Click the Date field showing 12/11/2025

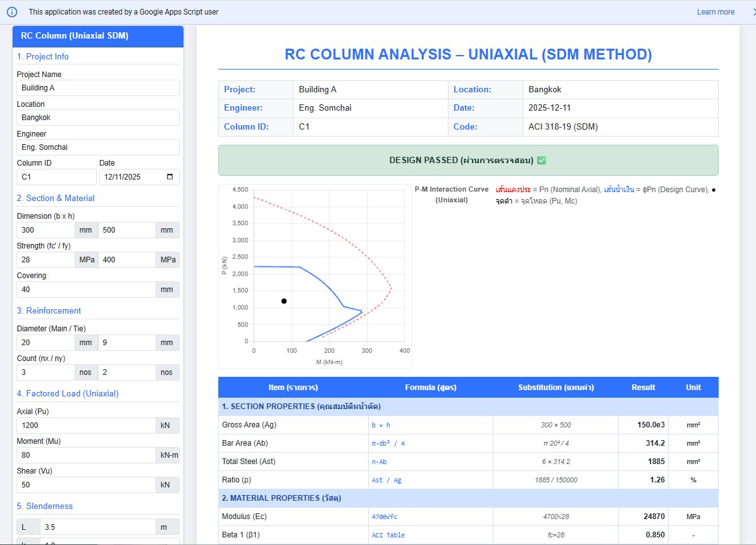coord(139,177)
